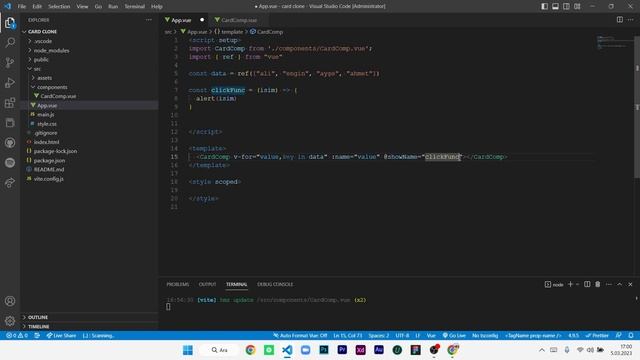640x360 pixels.
Task: Switch to the OUTPUT panel tab
Action: 207,284
